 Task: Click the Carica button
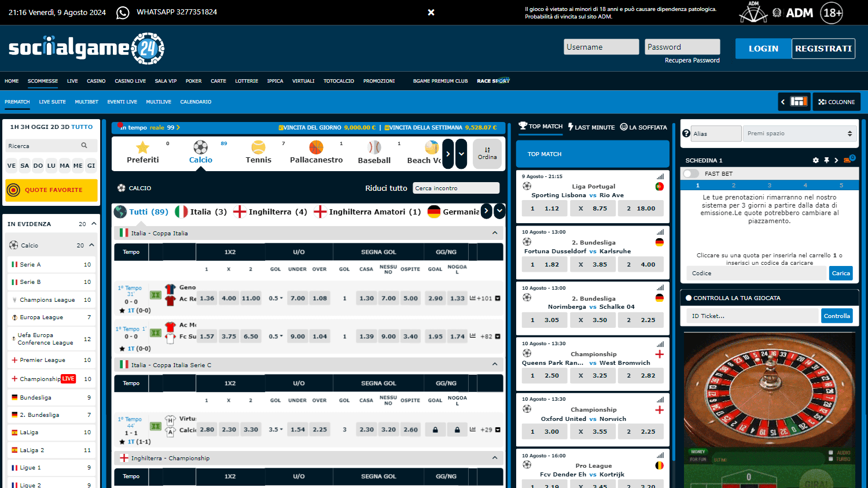(x=841, y=273)
